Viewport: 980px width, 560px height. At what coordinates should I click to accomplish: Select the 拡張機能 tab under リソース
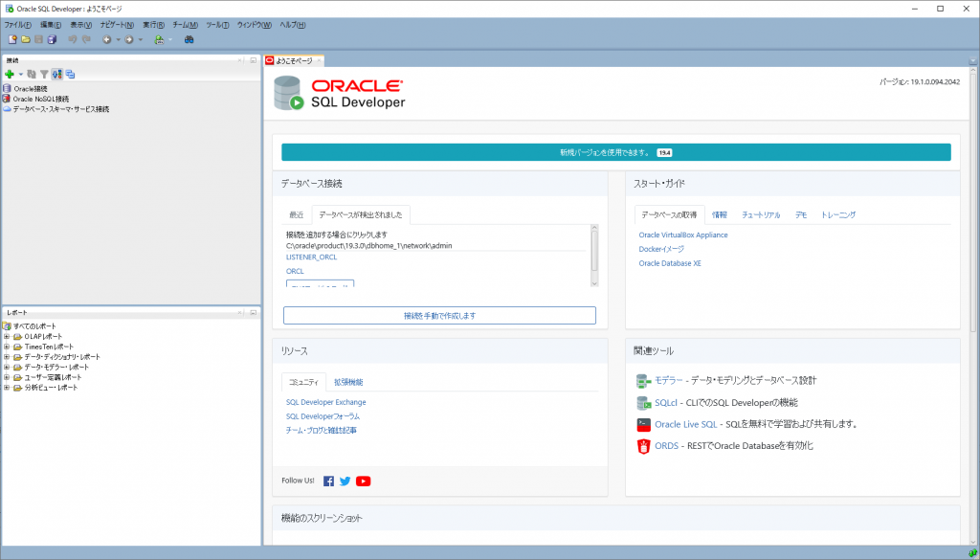tap(348, 382)
